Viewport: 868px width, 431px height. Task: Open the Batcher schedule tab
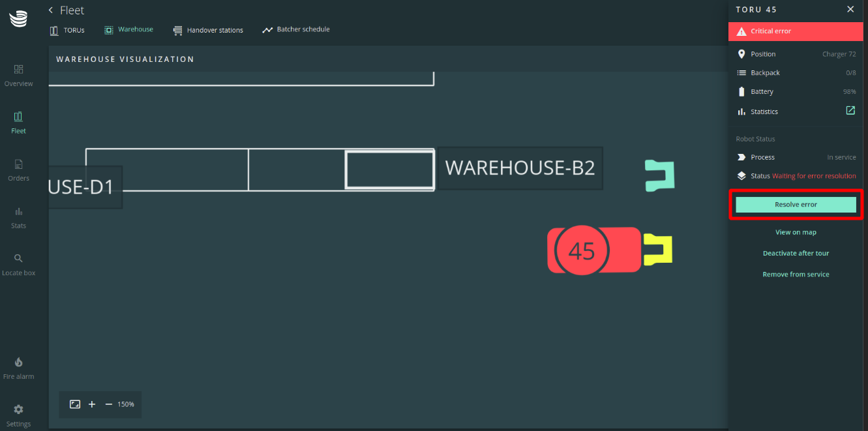pyautogui.click(x=296, y=30)
